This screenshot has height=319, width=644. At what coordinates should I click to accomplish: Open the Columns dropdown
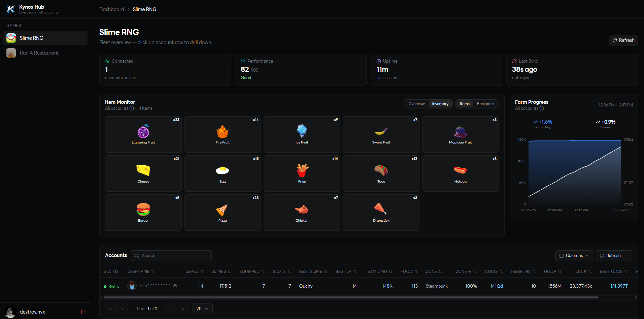(x=574, y=256)
